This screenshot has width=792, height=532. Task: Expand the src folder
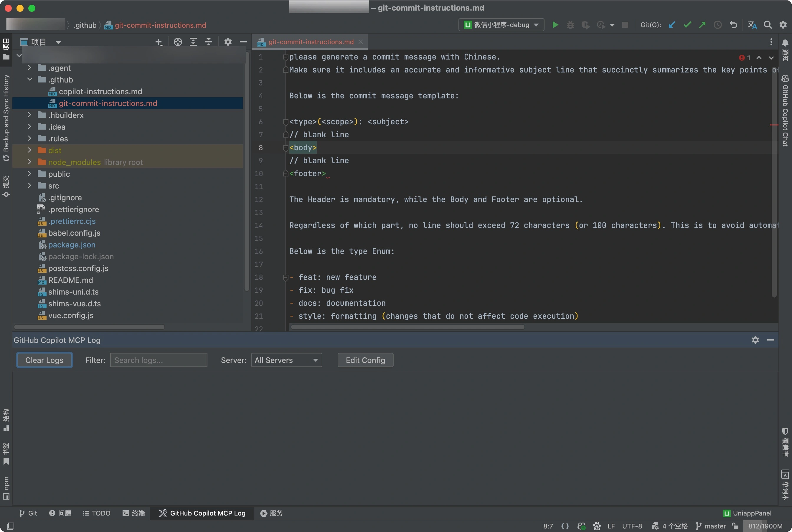coord(29,186)
